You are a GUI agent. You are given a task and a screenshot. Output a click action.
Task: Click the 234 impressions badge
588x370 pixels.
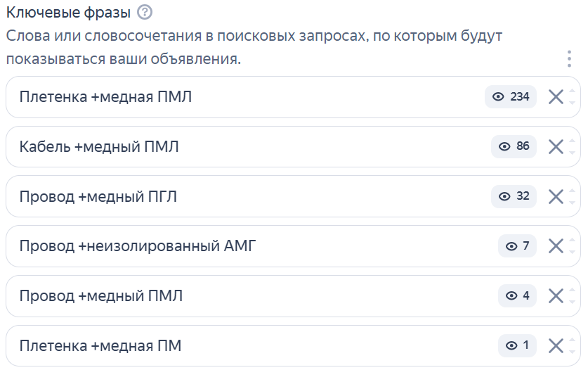pyautogui.click(x=511, y=97)
